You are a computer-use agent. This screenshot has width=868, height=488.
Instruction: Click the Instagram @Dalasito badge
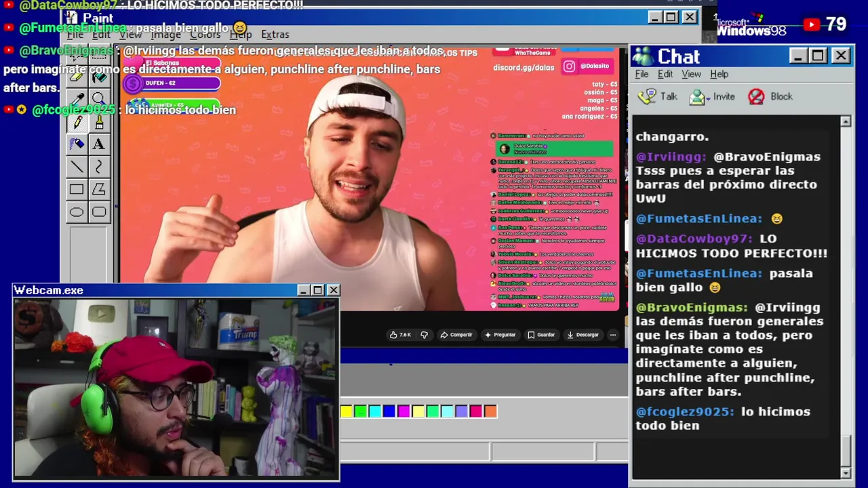point(587,66)
